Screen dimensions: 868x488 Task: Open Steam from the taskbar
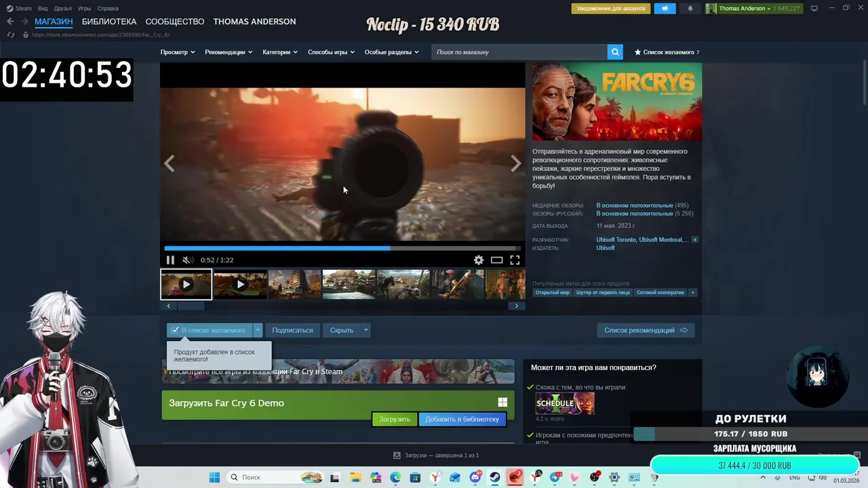[496, 477]
